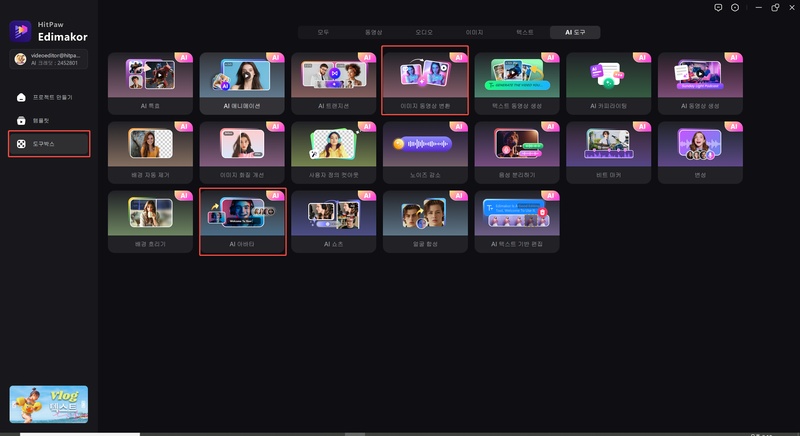800x436 pixels.
Task: Open the 얼굴 합성 tool card
Action: pos(425,221)
